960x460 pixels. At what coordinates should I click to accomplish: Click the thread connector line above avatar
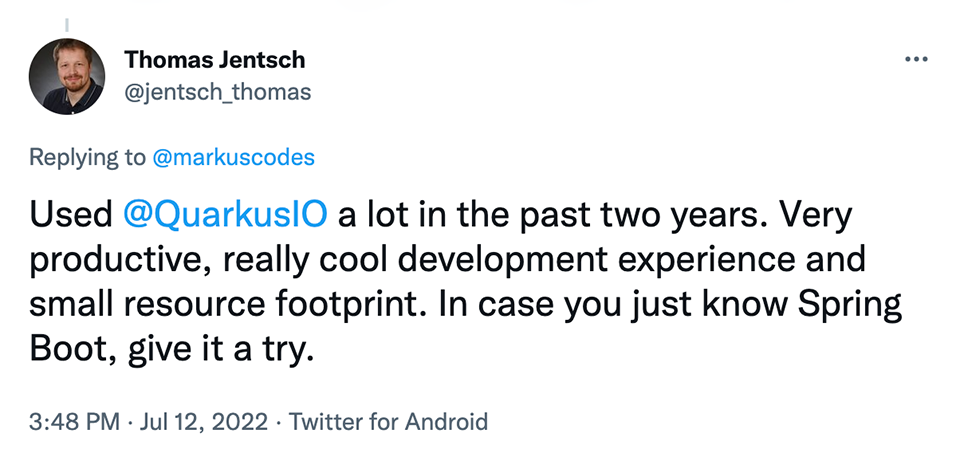coord(67,25)
